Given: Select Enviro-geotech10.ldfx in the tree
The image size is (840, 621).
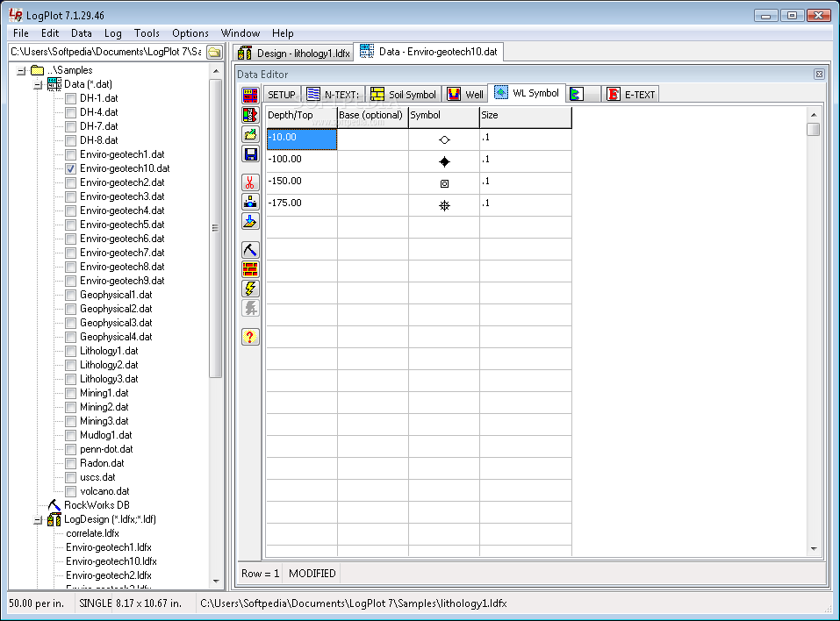Looking at the screenshot, I should point(111,561).
